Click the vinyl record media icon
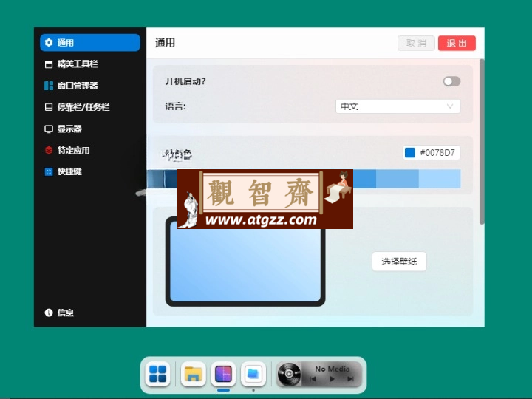Screen dimensions: 532x399 (289, 374)
